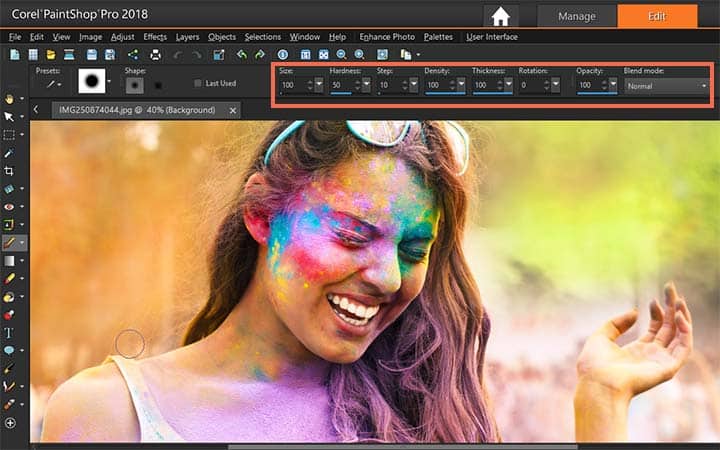Click the Zoom Out magnifier icon

tap(341, 55)
